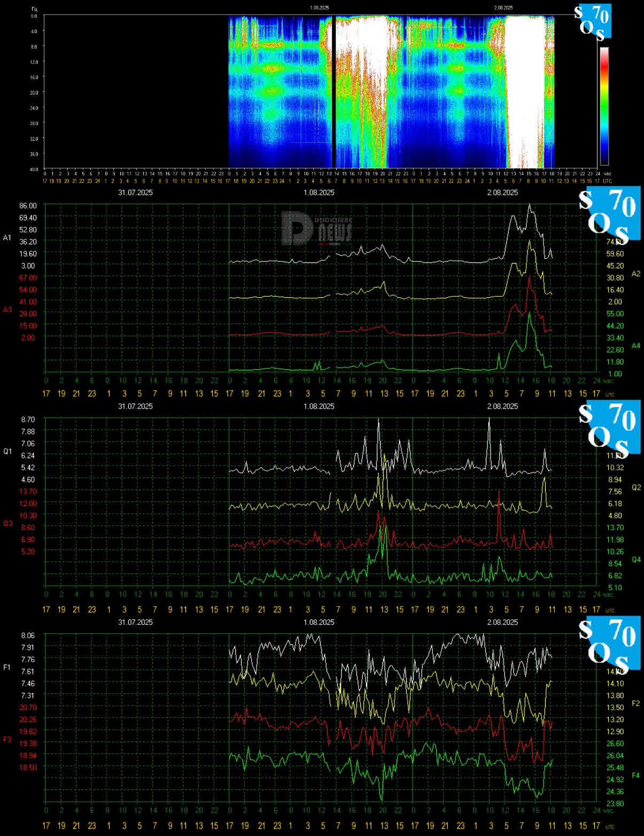Click the yellow 14.10 value on F2 scale
The width and height of the screenshot is (644, 836).
(615, 683)
